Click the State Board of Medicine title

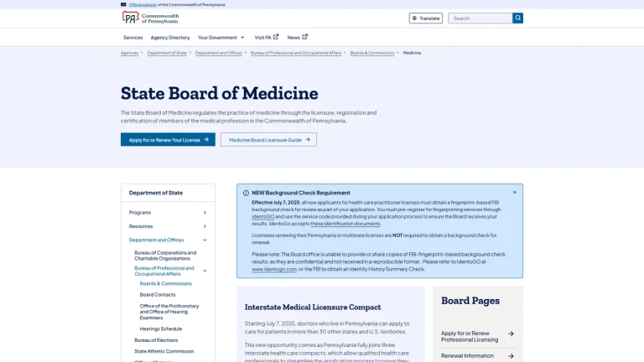pyautogui.click(x=220, y=93)
